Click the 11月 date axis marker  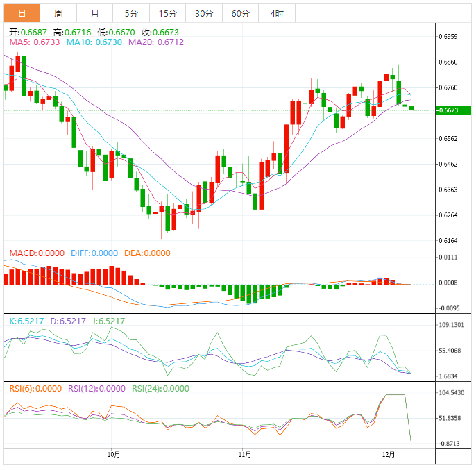click(x=245, y=455)
